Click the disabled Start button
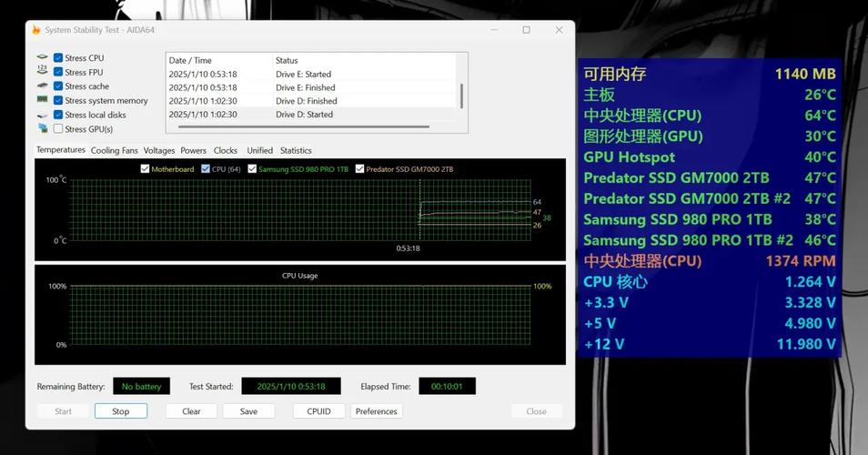Viewport: 868px width, 455px height. pos(63,411)
